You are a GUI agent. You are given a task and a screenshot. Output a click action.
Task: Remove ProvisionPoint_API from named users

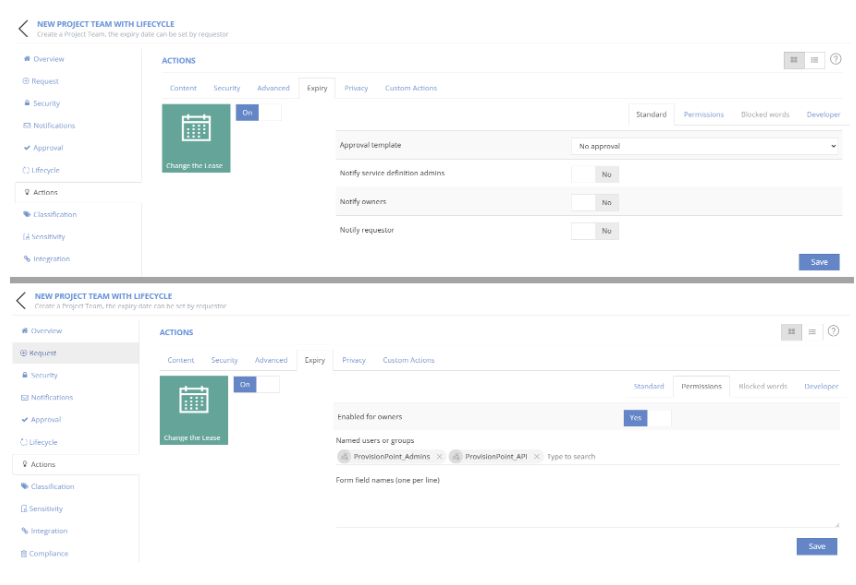(x=537, y=456)
